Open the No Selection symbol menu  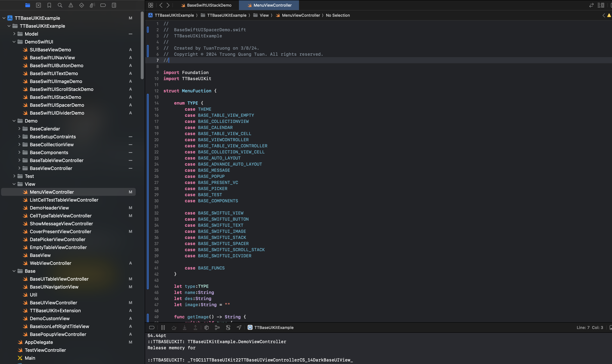(338, 15)
